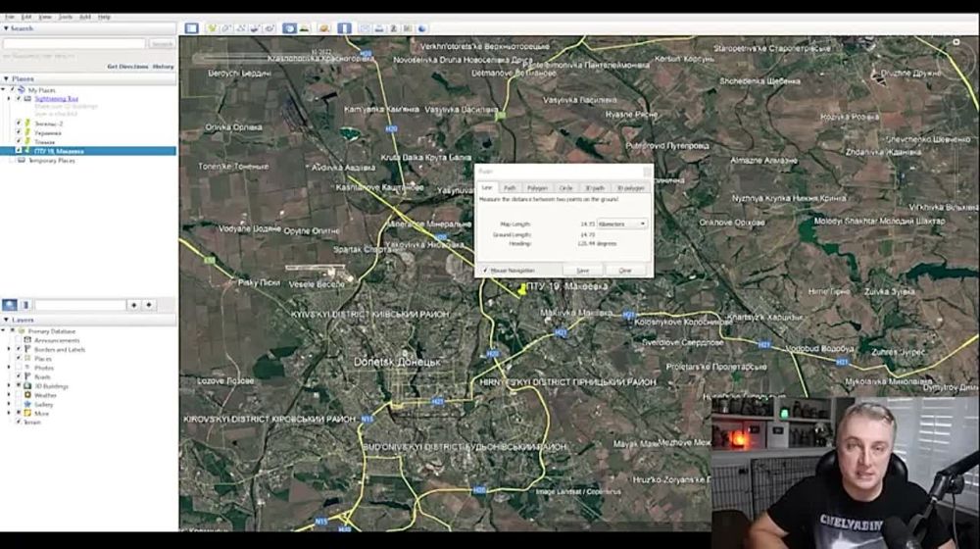
Task: Switch to the Path tab in Ruler
Action: (510, 187)
